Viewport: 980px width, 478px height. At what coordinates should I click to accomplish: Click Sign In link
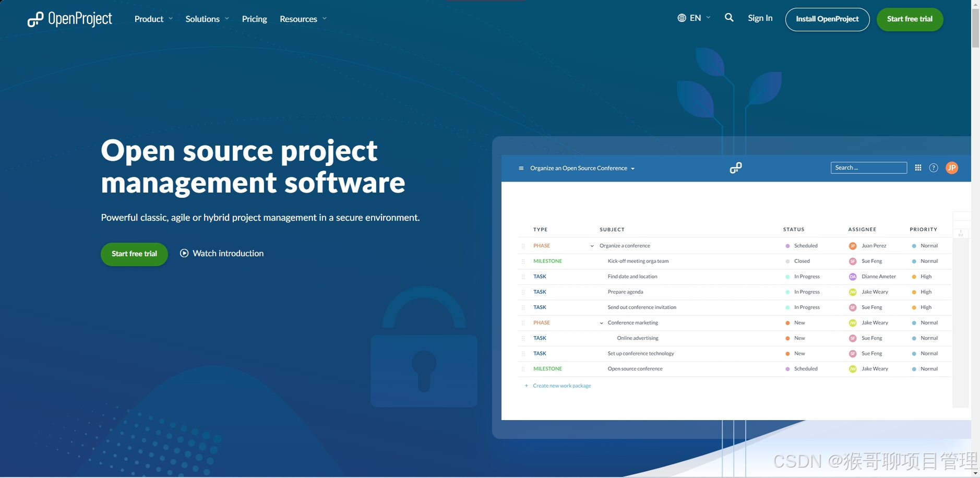coord(760,18)
